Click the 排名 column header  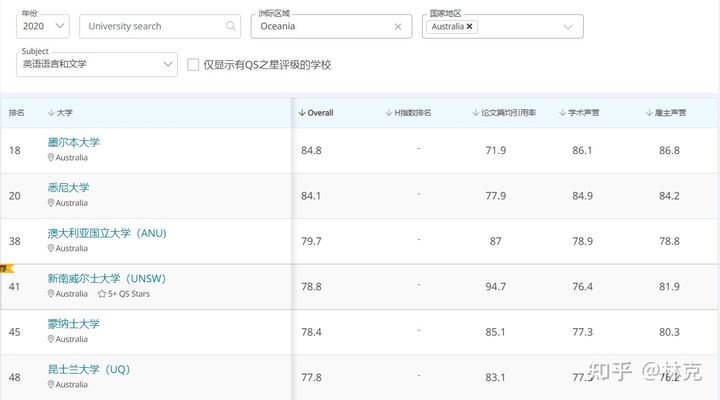tap(17, 113)
